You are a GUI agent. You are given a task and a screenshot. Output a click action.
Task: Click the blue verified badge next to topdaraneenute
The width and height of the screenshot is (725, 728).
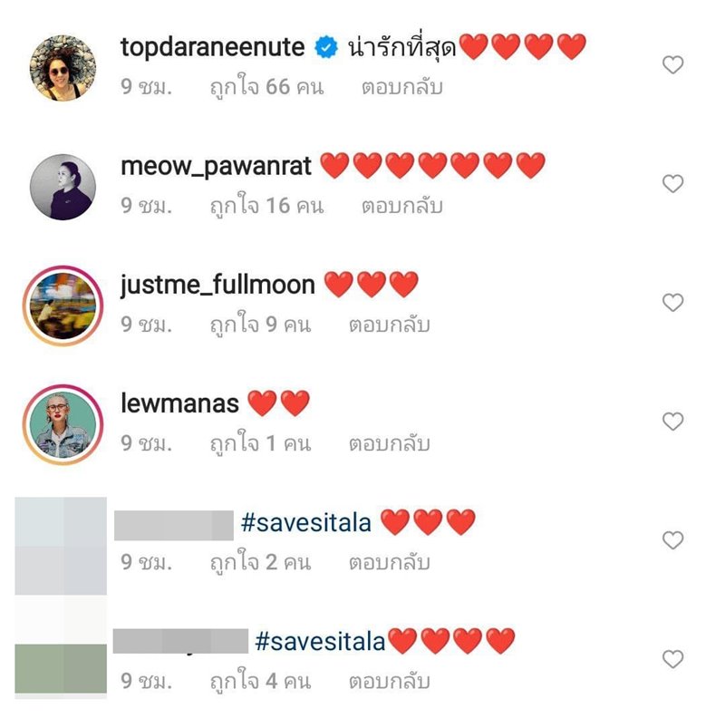coord(326,47)
